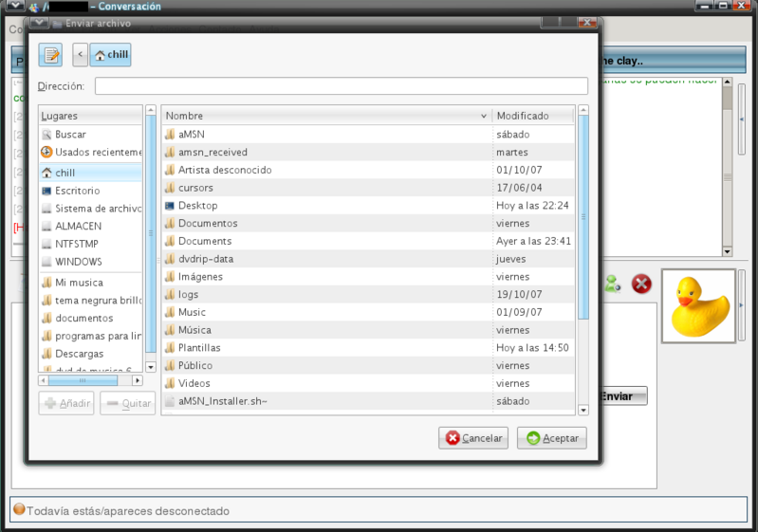Click the red block icon in Conversación
The image size is (758, 532).
(641, 284)
